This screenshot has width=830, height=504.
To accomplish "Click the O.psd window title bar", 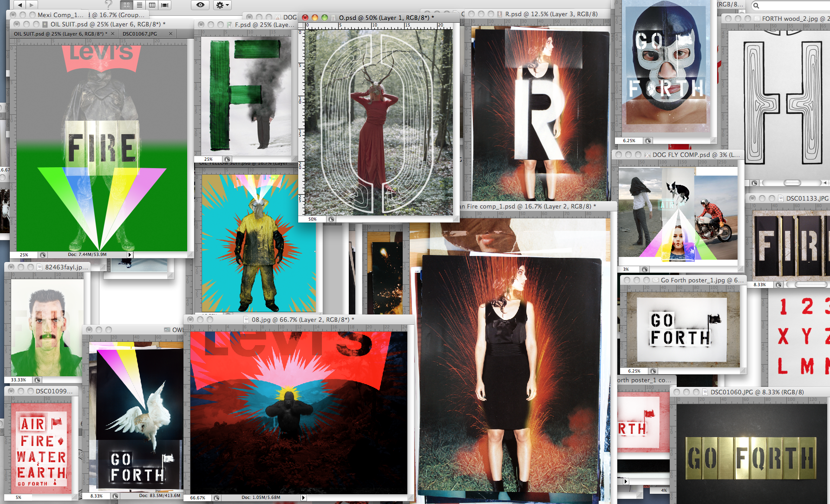I will 379,18.
